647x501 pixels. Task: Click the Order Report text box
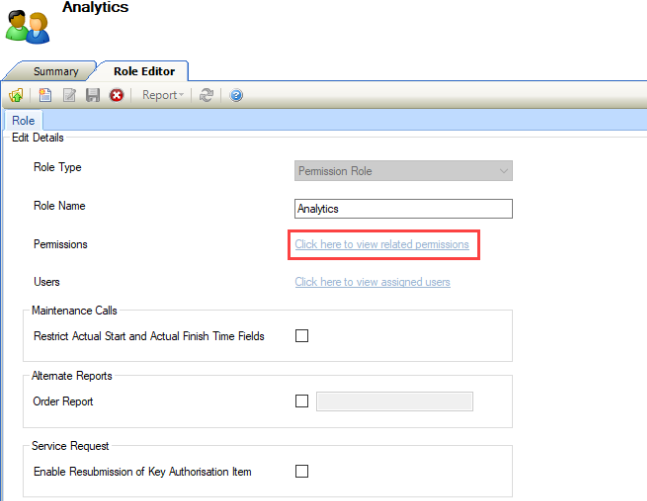click(394, 401)
